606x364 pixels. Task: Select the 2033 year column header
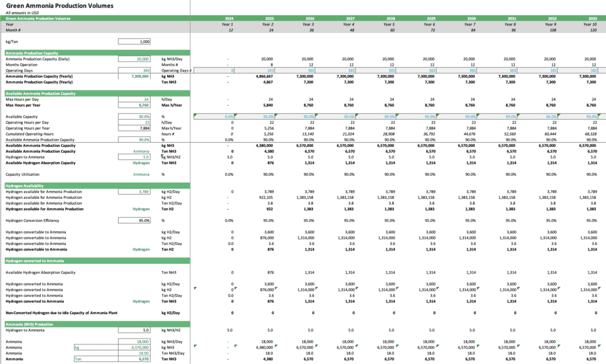tap(592, 18)
